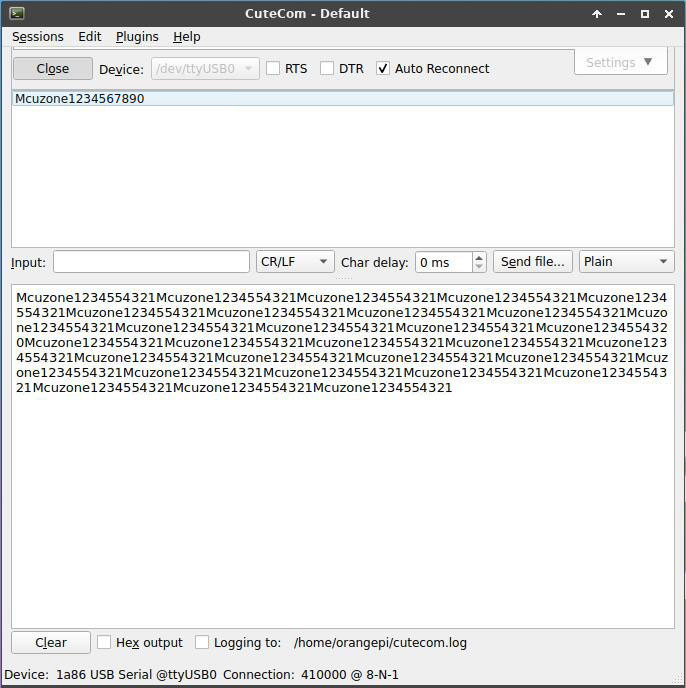Expand the Settings panel
Viewport: 686px width, 688px height.
(x=620, y=62)
